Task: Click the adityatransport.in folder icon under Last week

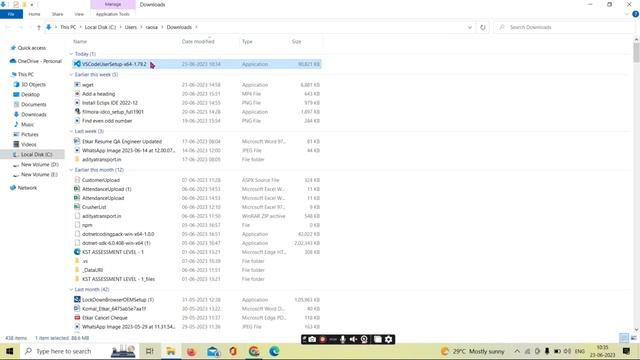Action: tap(77, 159)
